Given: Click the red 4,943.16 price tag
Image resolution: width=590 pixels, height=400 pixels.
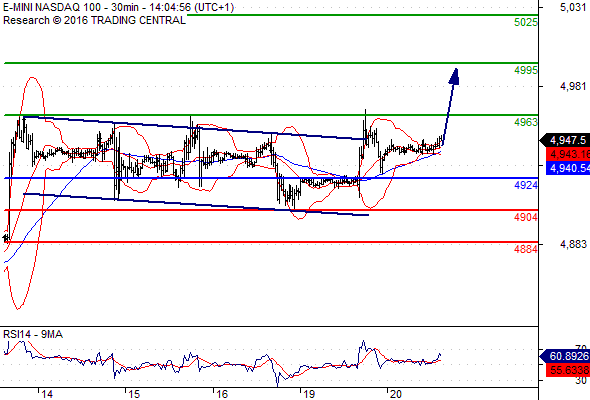Looking at the screenshot, I should click(x=568, y=154).
